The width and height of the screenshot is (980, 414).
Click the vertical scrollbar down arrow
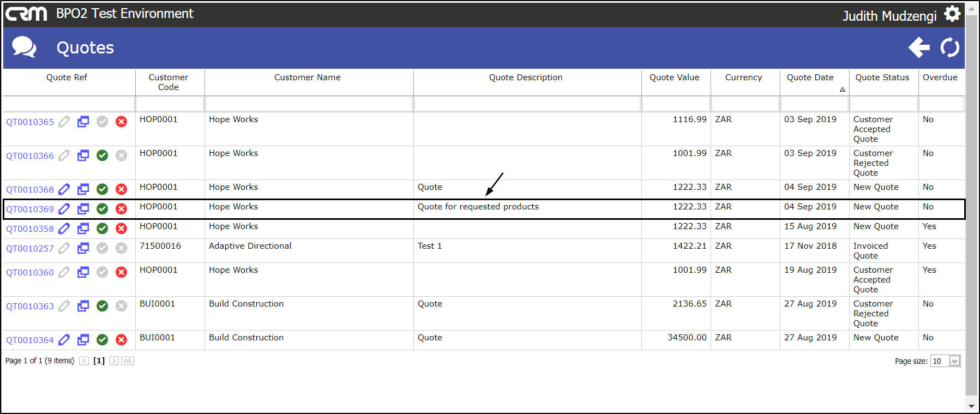pos(971,406)
